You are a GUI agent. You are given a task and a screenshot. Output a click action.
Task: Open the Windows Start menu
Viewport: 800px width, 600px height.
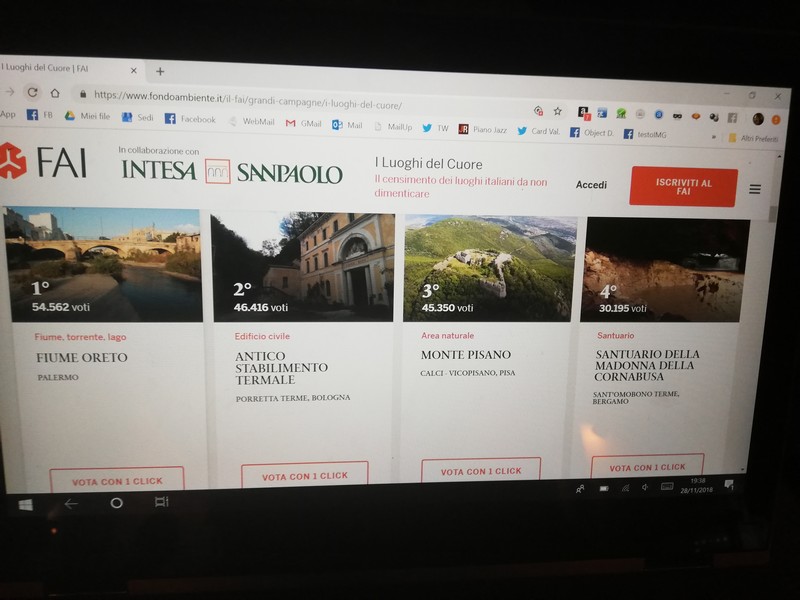(26, 505)
